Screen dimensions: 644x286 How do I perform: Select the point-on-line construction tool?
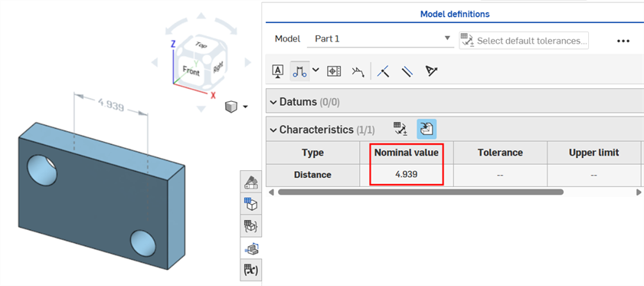tap(383, 71)
